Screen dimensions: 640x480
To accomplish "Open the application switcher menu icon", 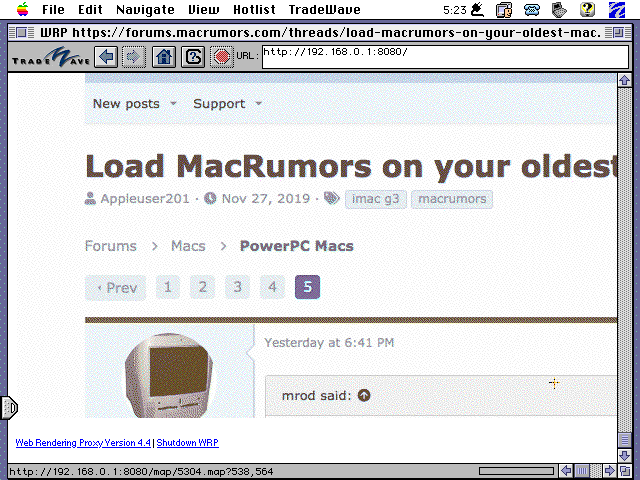I will coord(617,9).
